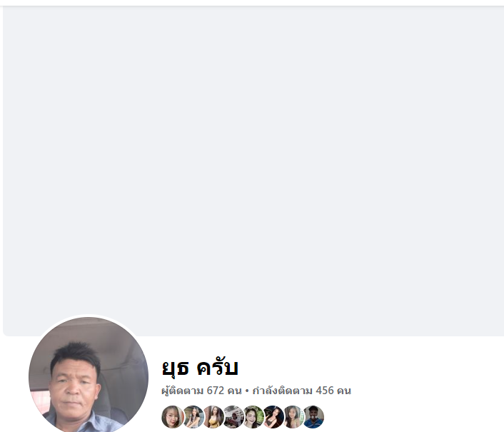
Task: Open first friend avatar, close-up woman's face
Action: point(173,417)
